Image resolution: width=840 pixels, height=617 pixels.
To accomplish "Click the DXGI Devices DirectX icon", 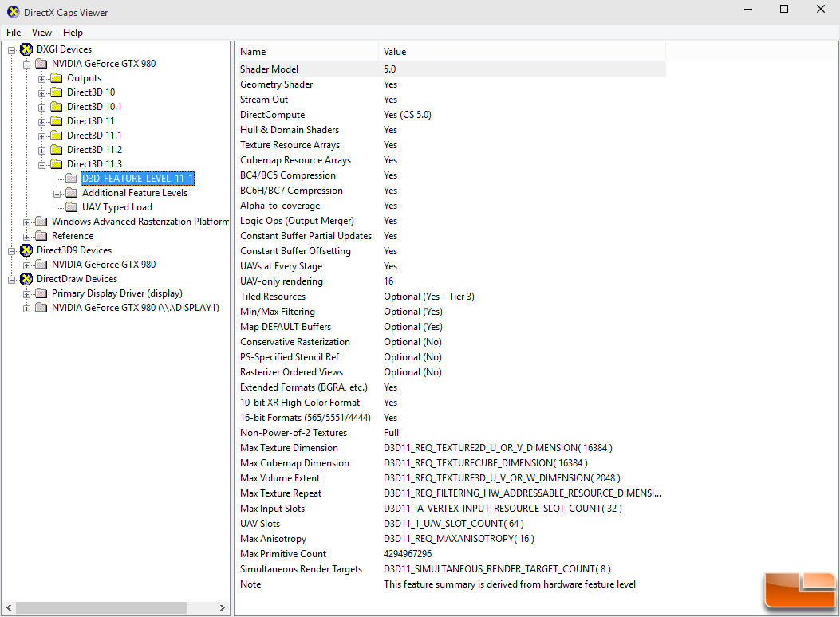I will tap(26, 49).
